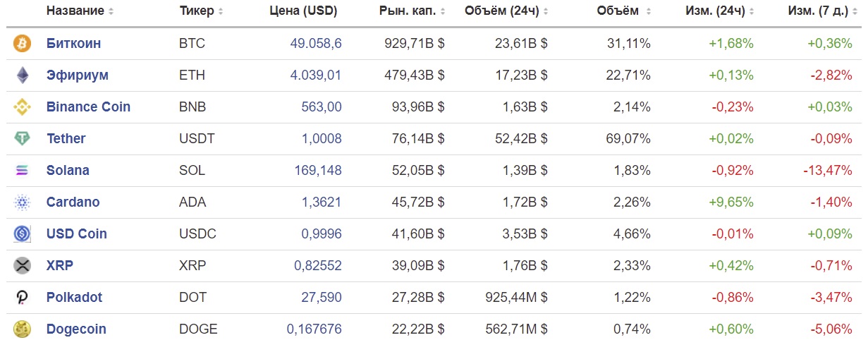Click Ethereum price 4.039,01
Screen dimensions: 868x352
(316, 75)
